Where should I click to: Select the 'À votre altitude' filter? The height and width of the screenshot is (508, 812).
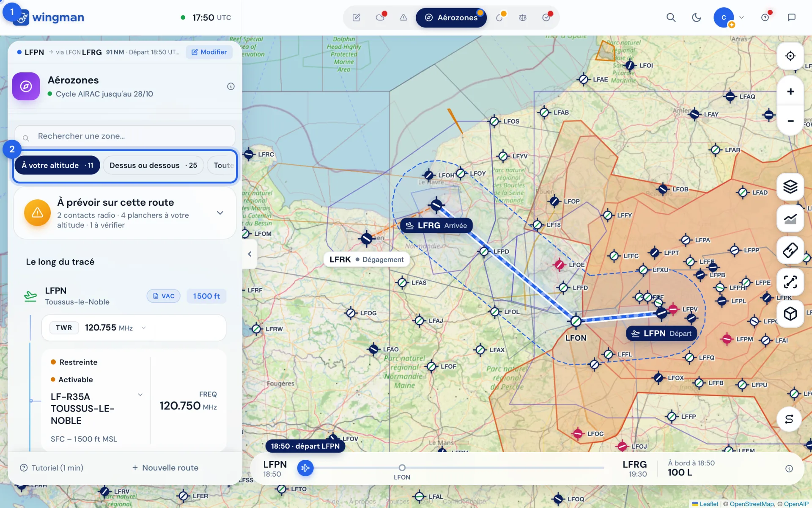click(58, 165)
